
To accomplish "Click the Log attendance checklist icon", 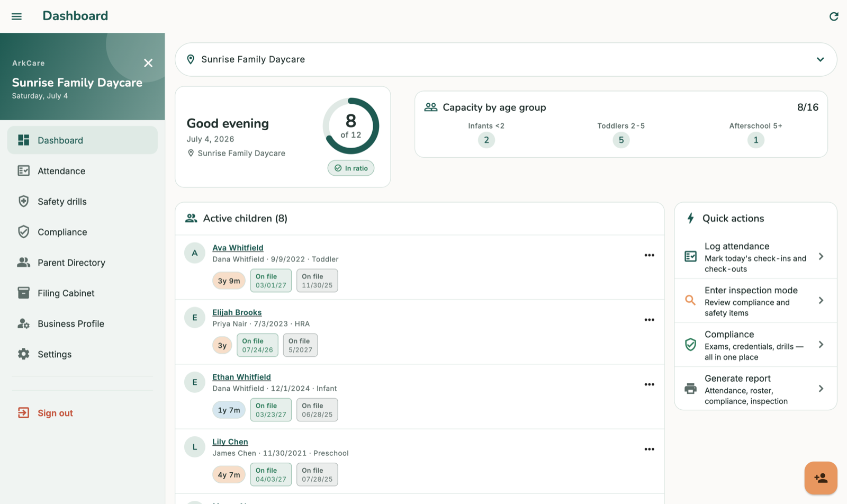I will point(690,256).
